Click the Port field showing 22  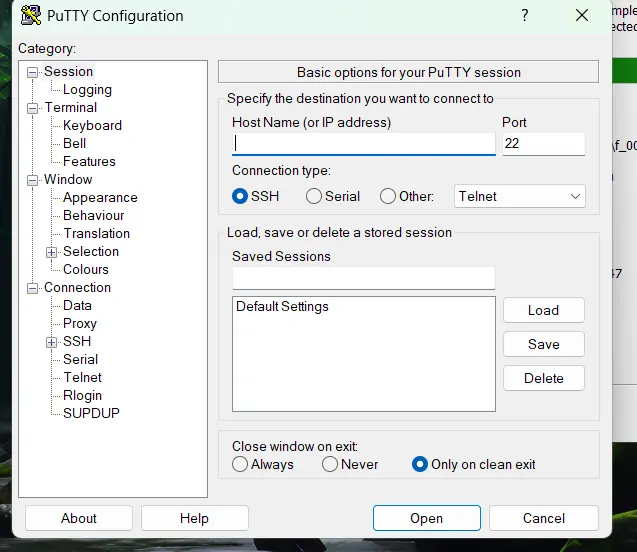[x=544, y=144]
